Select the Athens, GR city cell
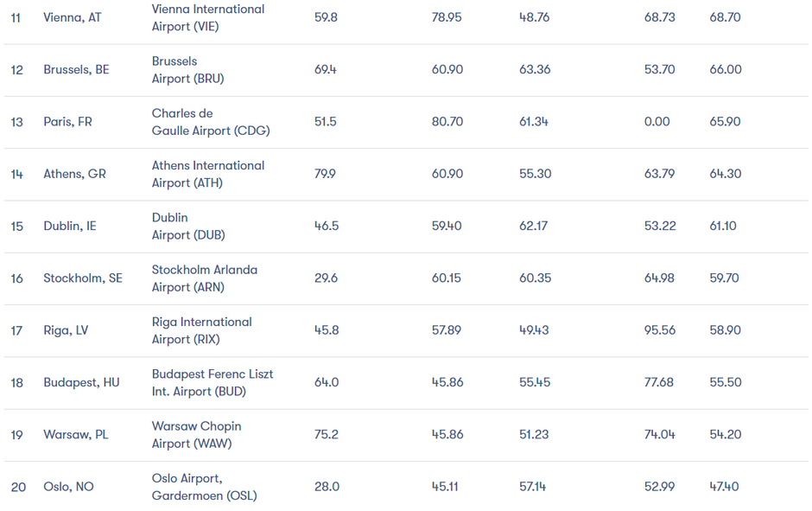This screenshot has height=511, width=812. click(74, 174)
